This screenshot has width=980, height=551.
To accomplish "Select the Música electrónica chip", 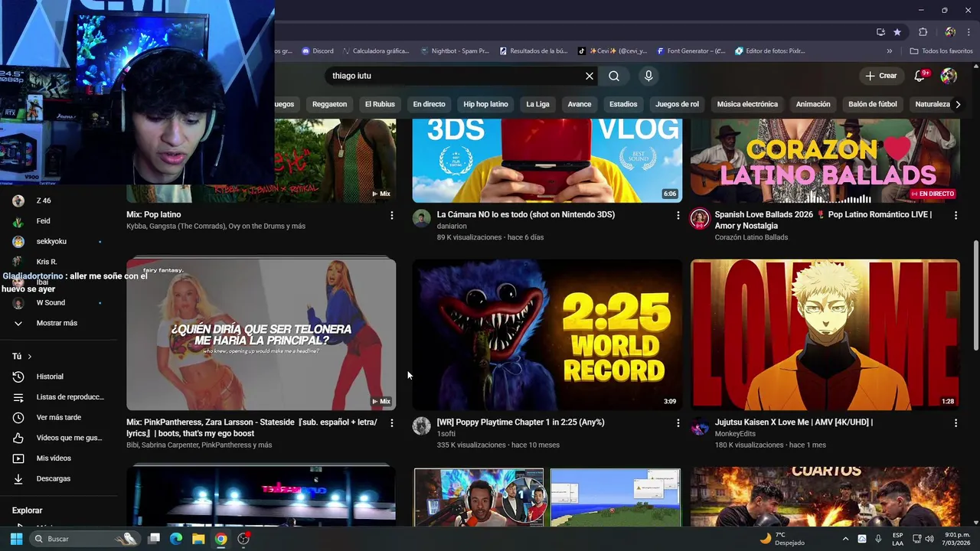I will pos(747,104).
